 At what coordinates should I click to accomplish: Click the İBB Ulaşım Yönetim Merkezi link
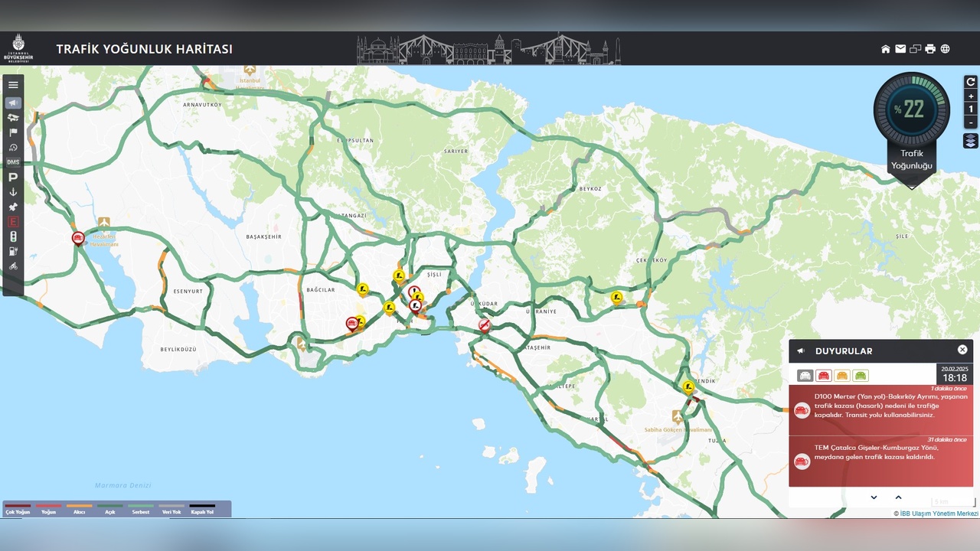939,514
